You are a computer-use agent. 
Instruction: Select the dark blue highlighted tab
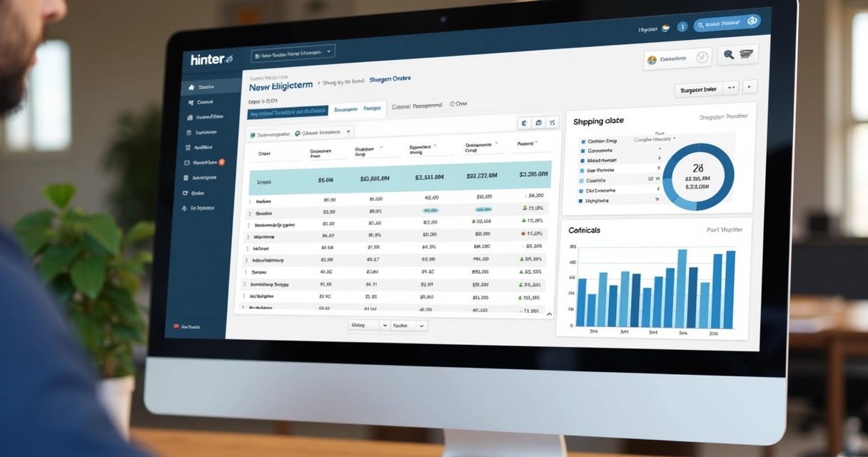click(x=288, y=112)
